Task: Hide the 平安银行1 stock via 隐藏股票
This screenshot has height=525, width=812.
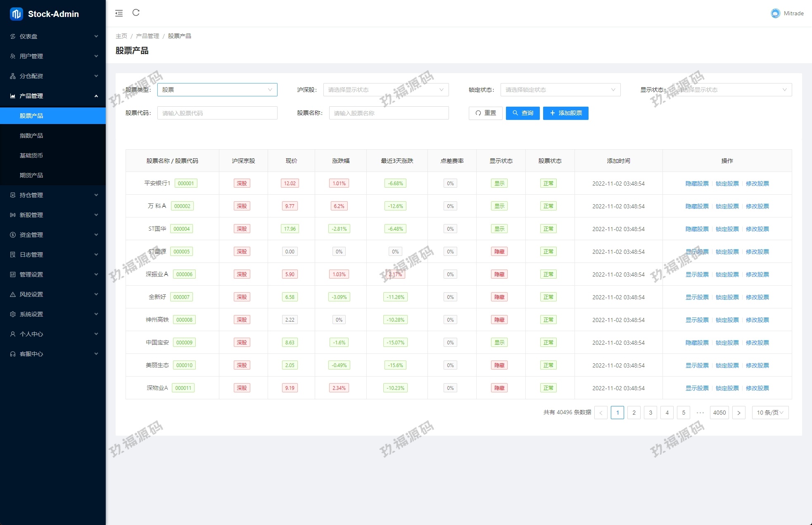Action: pyautogui.click(x=697, y=184)
